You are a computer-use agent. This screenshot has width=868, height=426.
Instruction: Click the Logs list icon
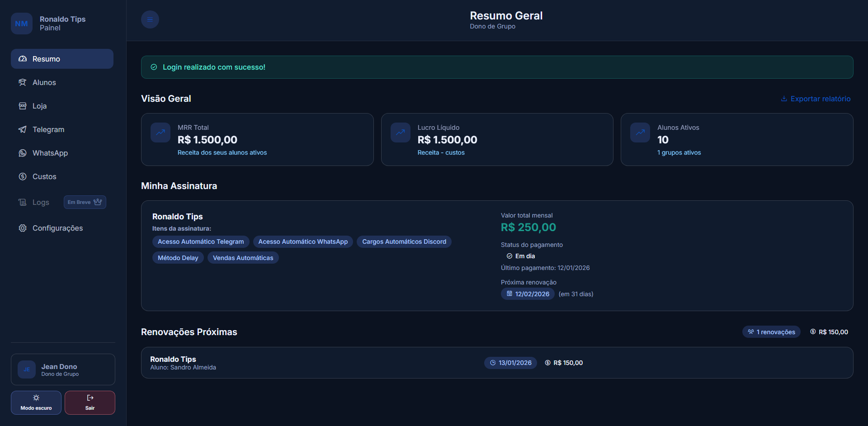pos(22,202)
